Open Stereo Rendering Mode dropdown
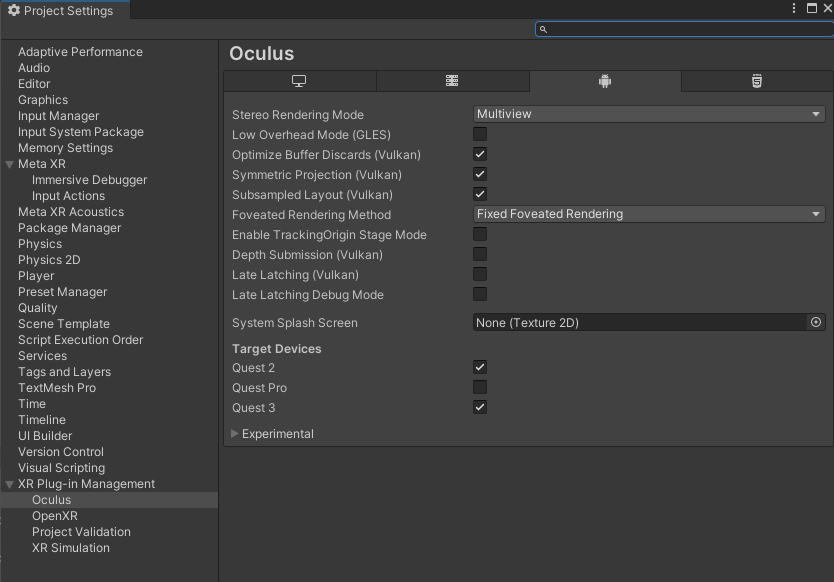This screenshot has height=582, width=834. pyautogui.click(x=649, y=114)
